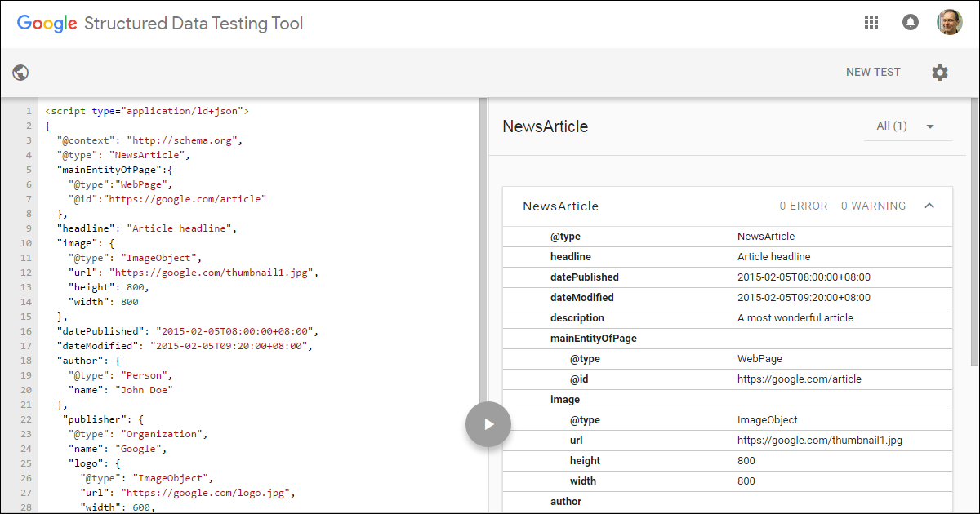Select the mainEntityOfPage row in results
This screenshot has width=980, height=514.
click(728, 339)
